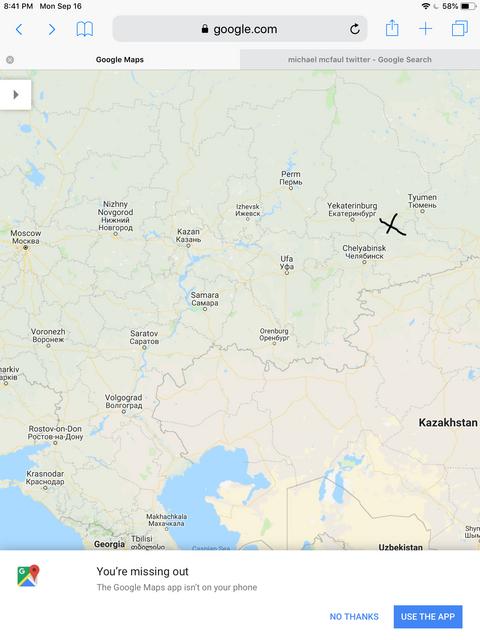
Task: Click the hand-drawn X mark on map
Action: click(392, 224)
